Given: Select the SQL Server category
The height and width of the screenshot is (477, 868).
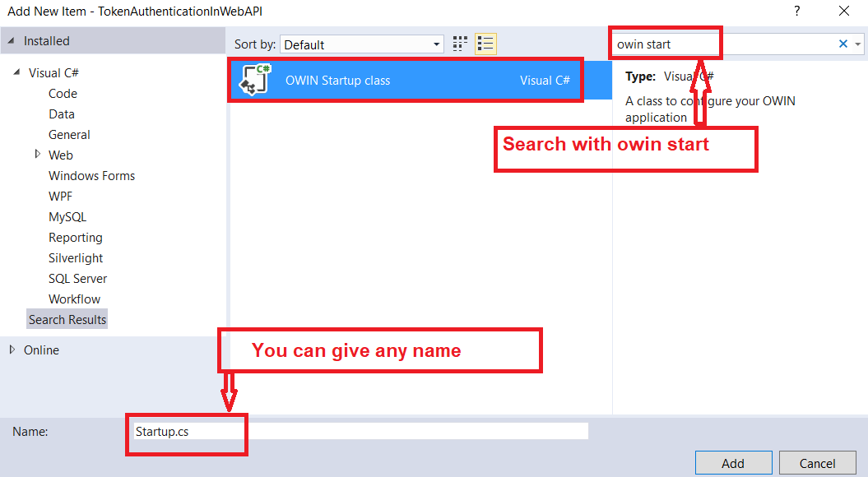Looking at the screenshot, I should coord(77,278).
